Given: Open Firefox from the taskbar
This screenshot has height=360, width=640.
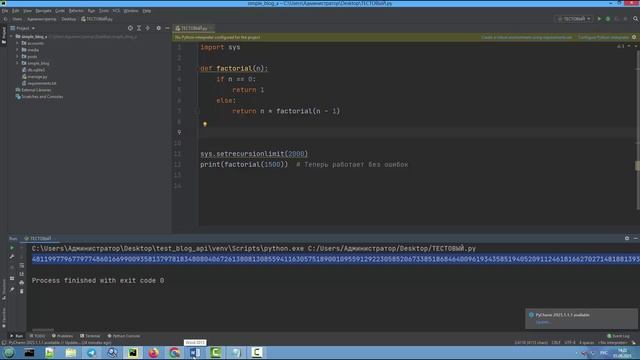Looking at the screenshot, I should pos(153,353).
